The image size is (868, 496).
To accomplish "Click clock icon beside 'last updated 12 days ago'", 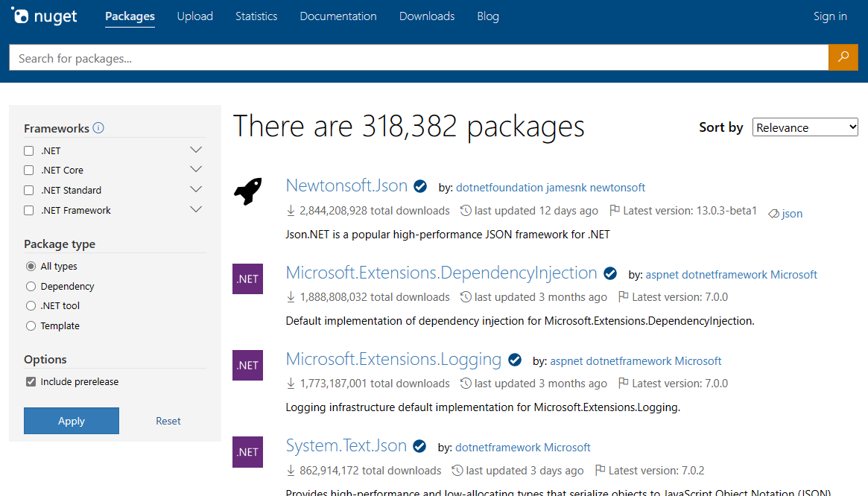I will tap(466, 210).
